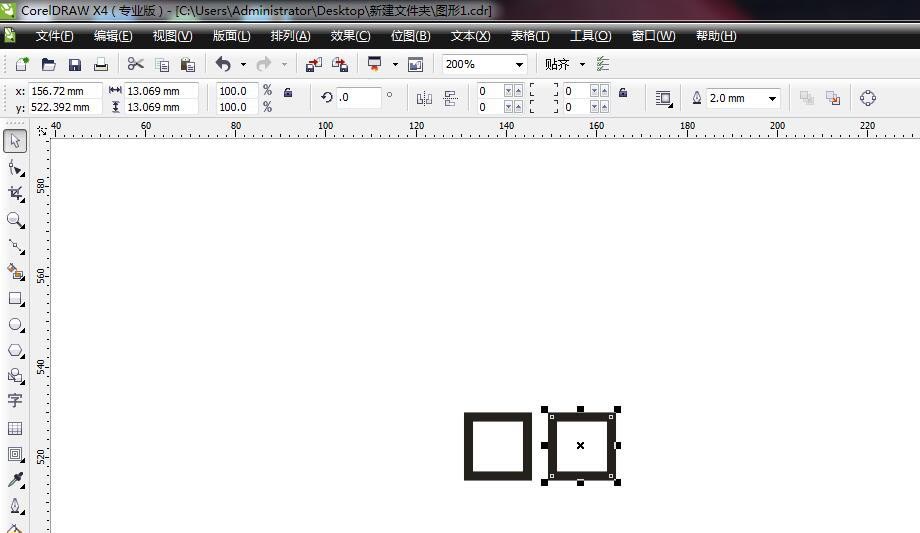Select the Text tool (字)
Screen dimensions: 920x533
(x=15, y=401)
